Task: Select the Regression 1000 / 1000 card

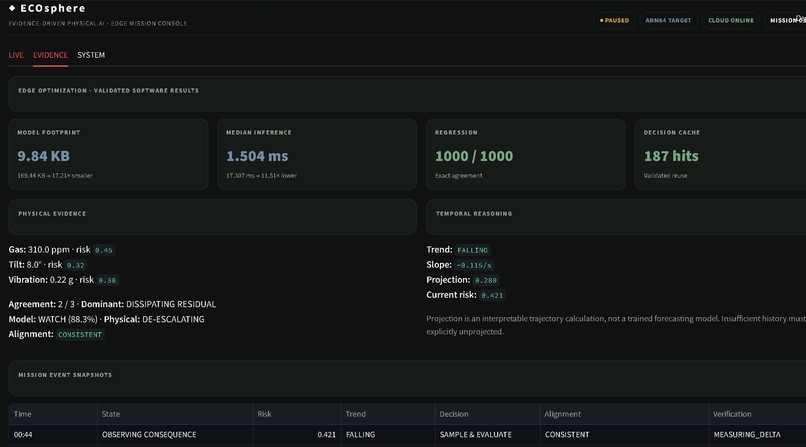Action: [526, 155]
